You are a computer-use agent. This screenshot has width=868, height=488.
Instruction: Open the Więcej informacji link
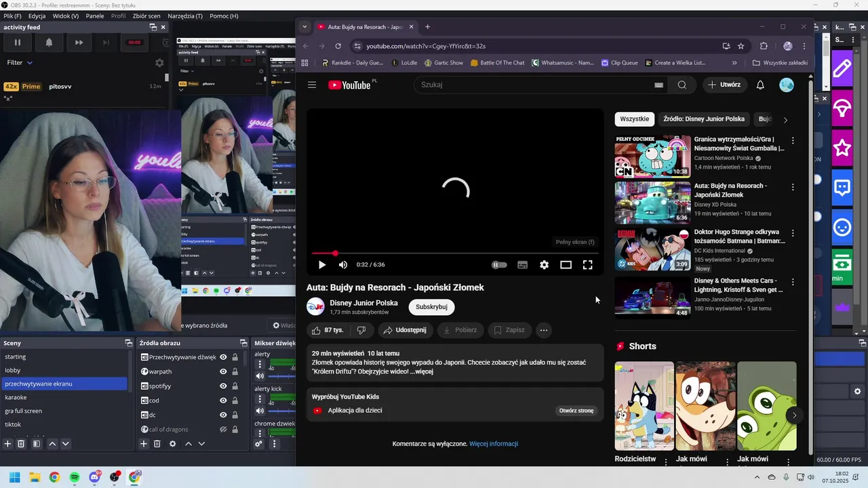pos(494,444)
